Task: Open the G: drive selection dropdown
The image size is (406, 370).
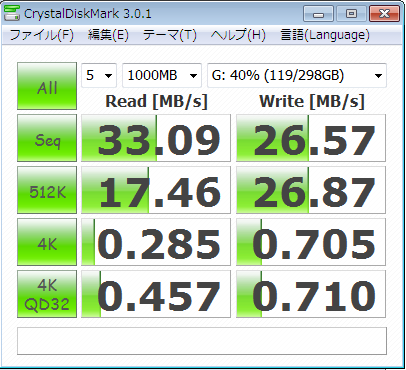Action: tap(297, 75)
